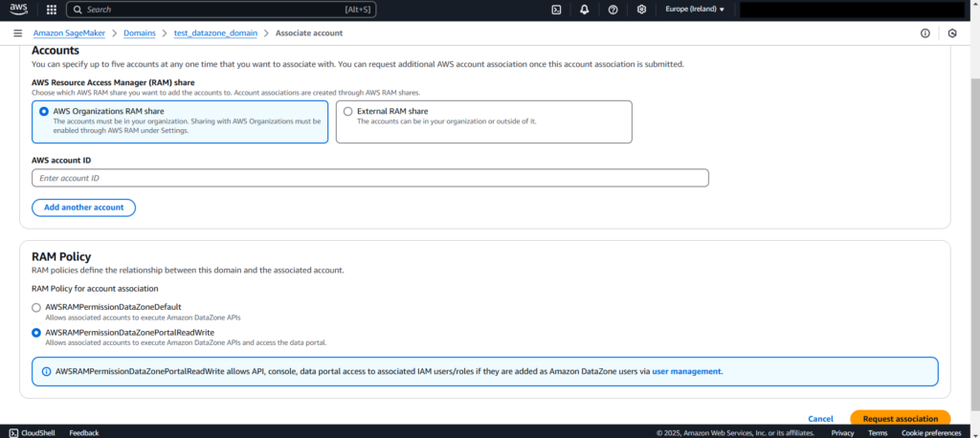The width and height of the screenshot is (980, 438).
Task: Click Request association button
Action: point(900,419)
